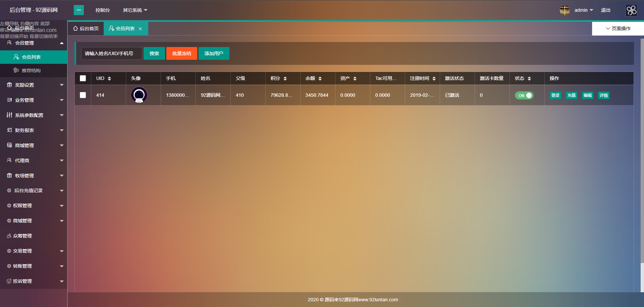Click the 投诉管理 icon
The height and width of the screenshot is (307, 644).
[9, 281]
